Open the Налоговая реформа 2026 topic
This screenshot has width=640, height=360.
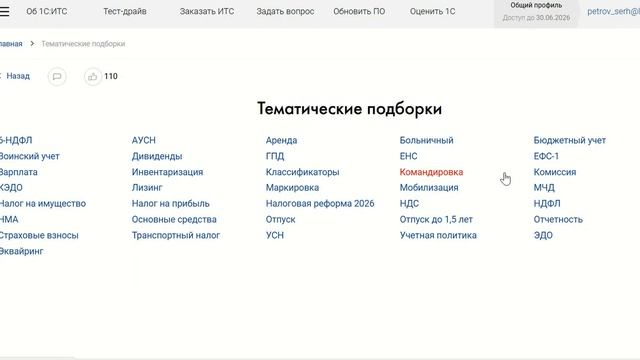(x=320, y=203)
